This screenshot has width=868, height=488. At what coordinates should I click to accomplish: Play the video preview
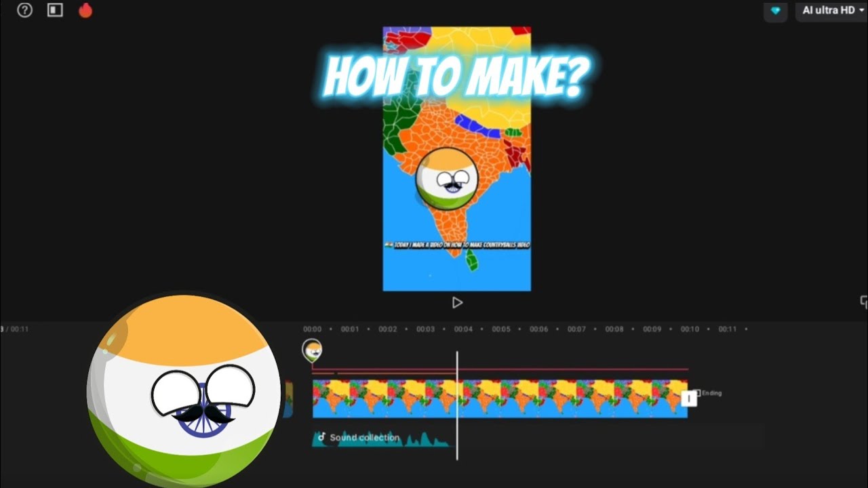[x=457, y=303]
